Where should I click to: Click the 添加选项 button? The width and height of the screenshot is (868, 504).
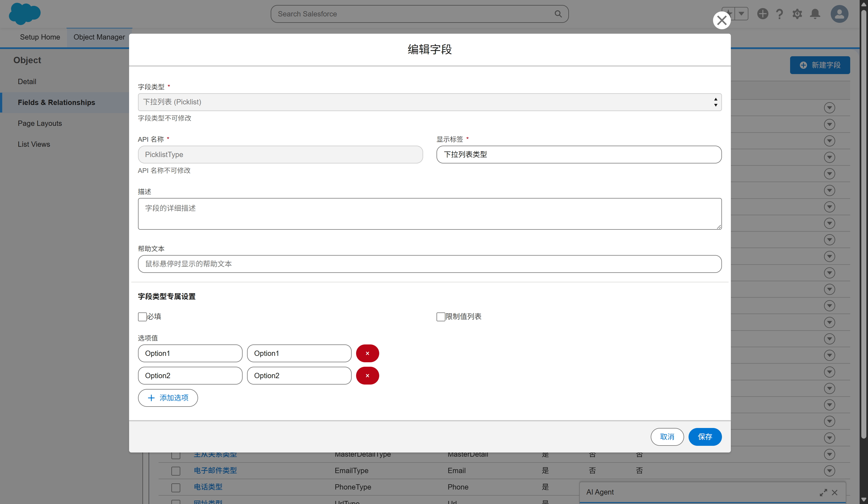tap(168, 398)
